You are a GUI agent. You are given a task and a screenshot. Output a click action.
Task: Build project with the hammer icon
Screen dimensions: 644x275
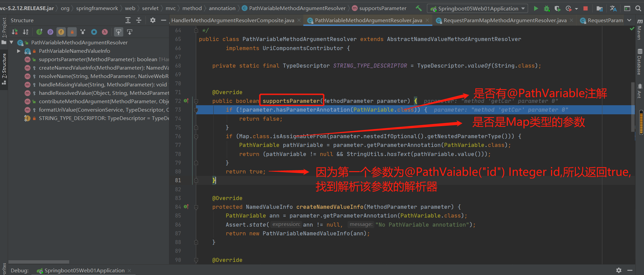click(418, 8)
